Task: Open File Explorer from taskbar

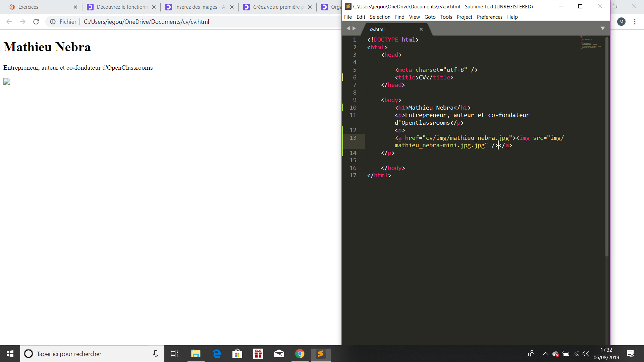Action: coord(196,354)
